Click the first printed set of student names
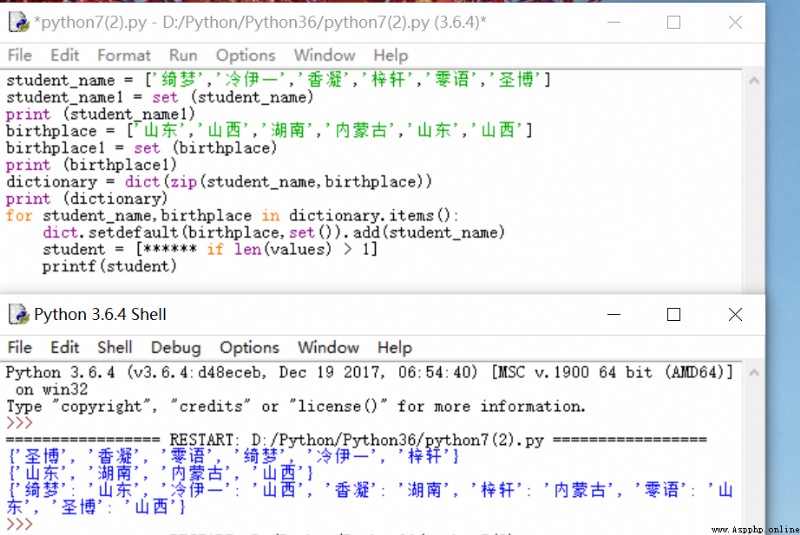 [234, 456]
